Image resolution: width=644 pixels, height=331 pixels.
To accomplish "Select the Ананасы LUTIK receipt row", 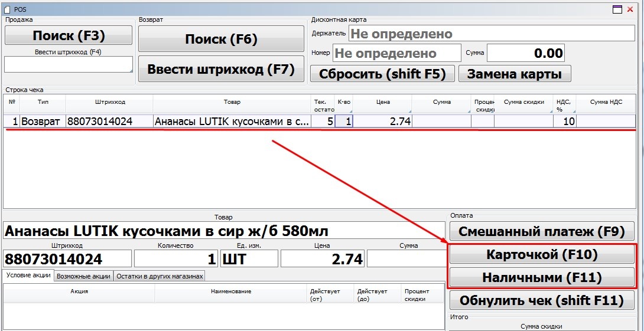I will coord(232,122).
